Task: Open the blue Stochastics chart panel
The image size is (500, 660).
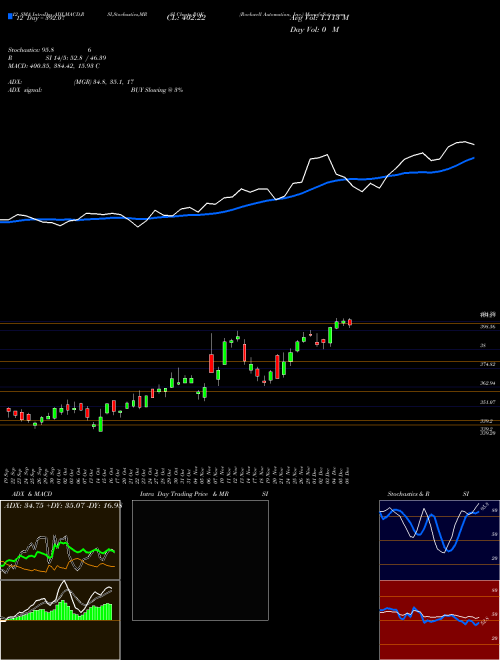Action: [439, 540]
